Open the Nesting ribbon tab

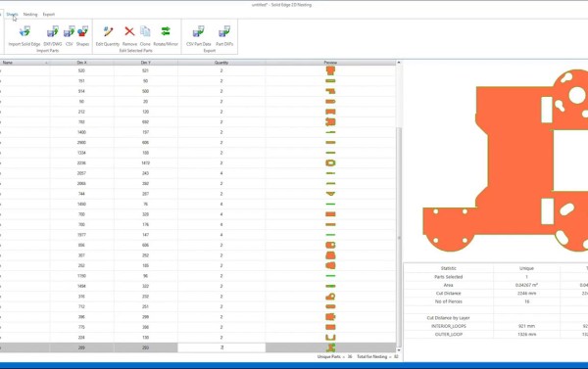pos(30,15)
